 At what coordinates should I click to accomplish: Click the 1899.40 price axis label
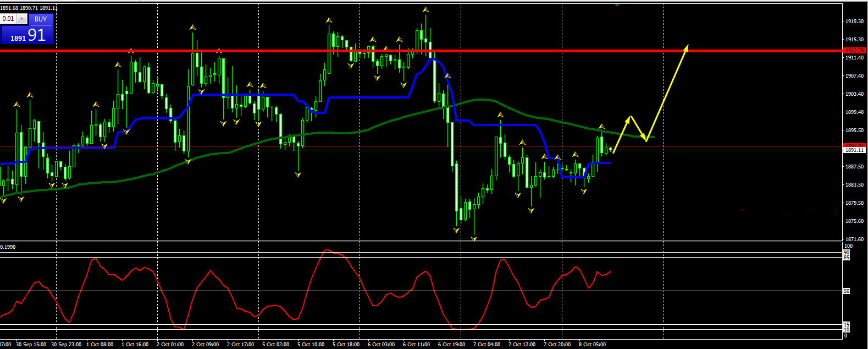[854, 112]
